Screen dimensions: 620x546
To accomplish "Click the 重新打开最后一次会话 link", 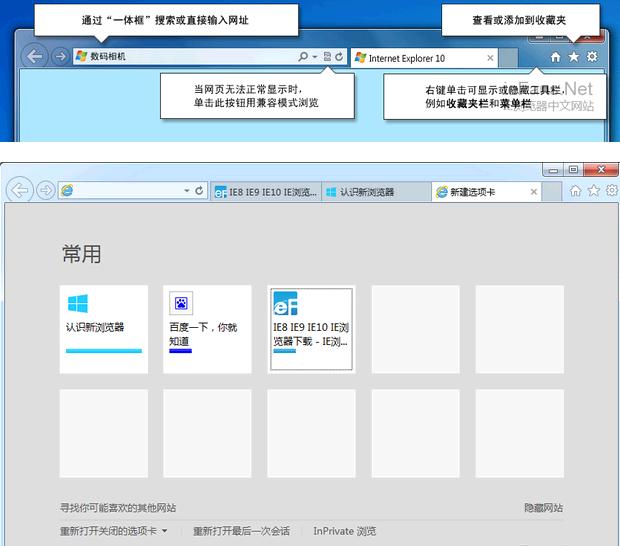I will pos(241,531).
